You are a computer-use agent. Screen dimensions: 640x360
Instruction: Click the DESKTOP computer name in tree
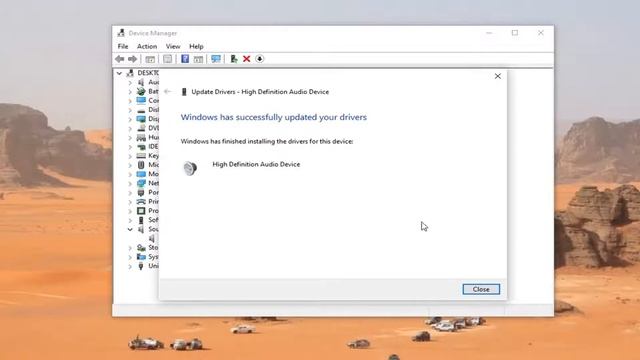pyautogui.click(x=148, y=73)
